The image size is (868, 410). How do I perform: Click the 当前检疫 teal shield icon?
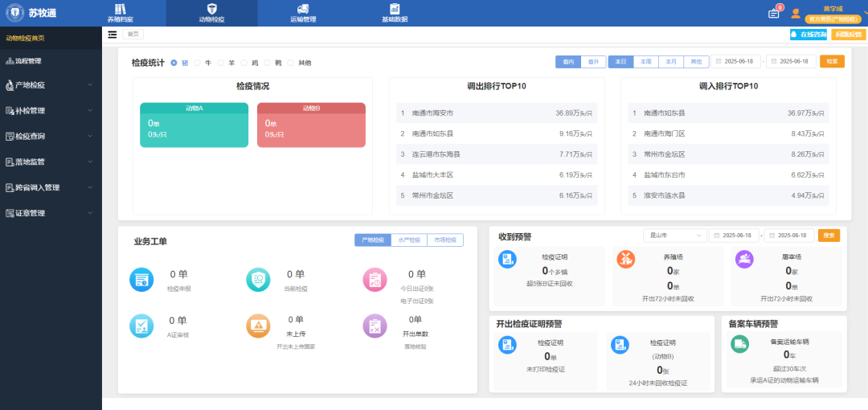pyautogui.click(x=258, y=279)
